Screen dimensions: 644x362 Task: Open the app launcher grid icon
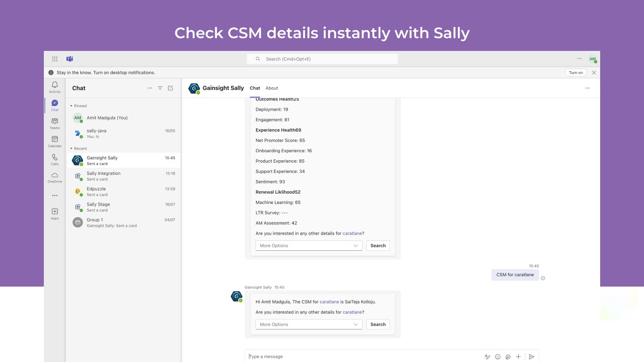pyautogui.click(x=55, y=59)
